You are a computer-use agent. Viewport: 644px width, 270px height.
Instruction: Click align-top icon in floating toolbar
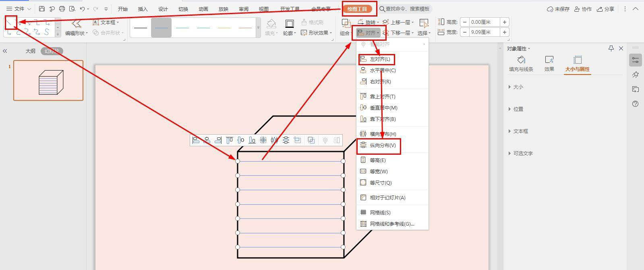pos(230,140)
